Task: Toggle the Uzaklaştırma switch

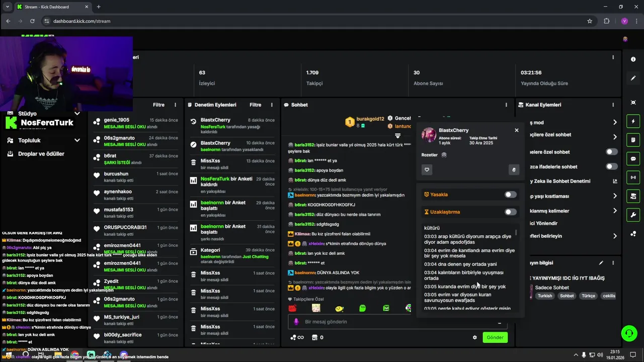Action: 510,212
